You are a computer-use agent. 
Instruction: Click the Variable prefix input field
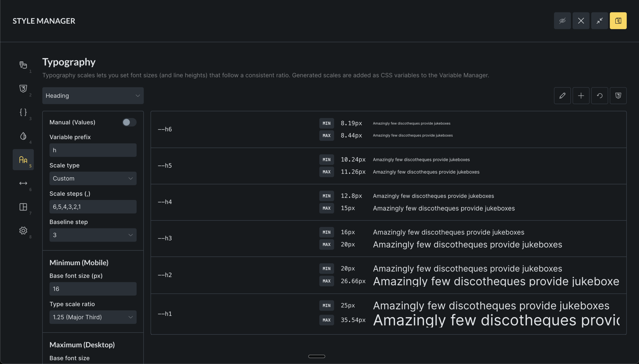point(93,150)
